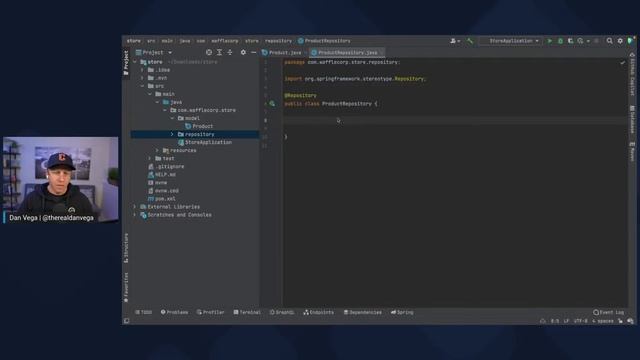Expand External Libraries node
The image size is (640, 360).
tap(135, 207)
